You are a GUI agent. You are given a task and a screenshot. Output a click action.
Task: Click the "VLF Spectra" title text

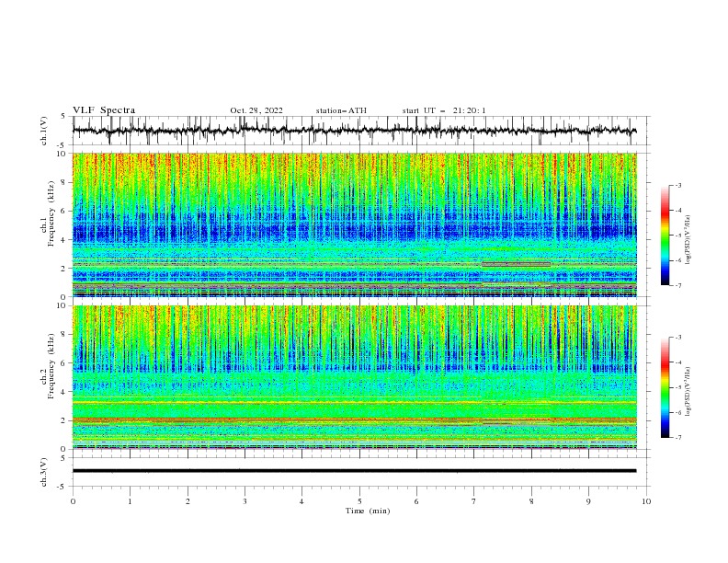[x=104, y=110]
